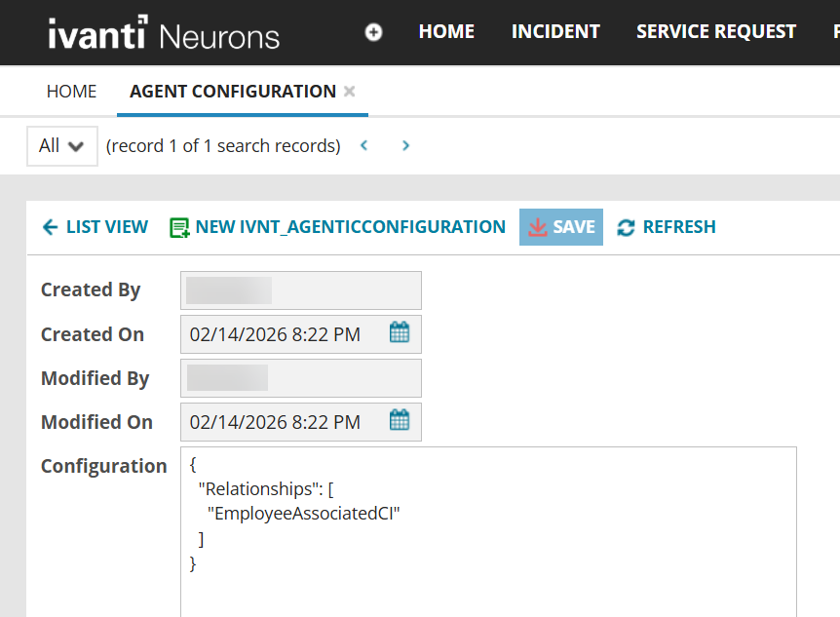
Task: Go to next record arrow
Action: coord(406,146)
